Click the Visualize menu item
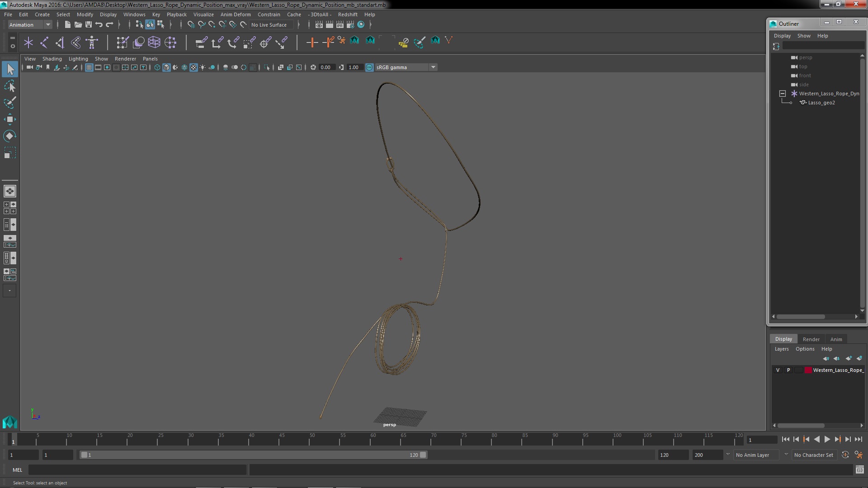 203,14
